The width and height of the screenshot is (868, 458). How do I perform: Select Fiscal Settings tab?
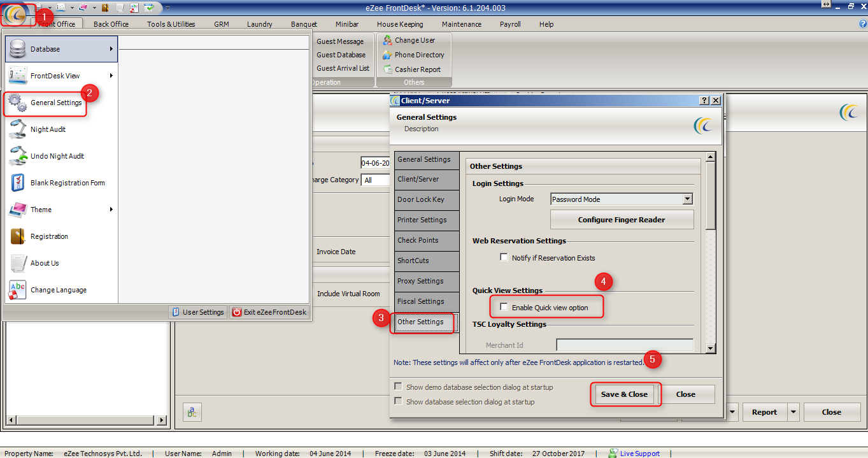(x=426, y=302)
